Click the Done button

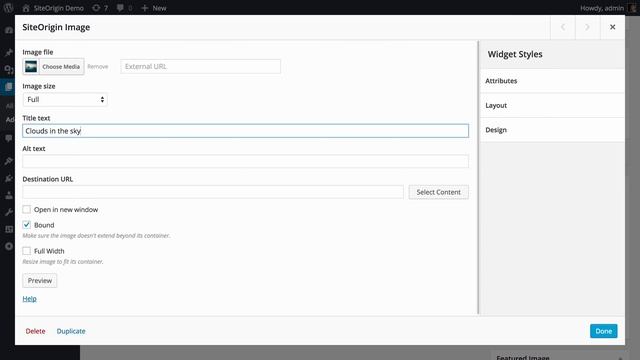[604, 331]
